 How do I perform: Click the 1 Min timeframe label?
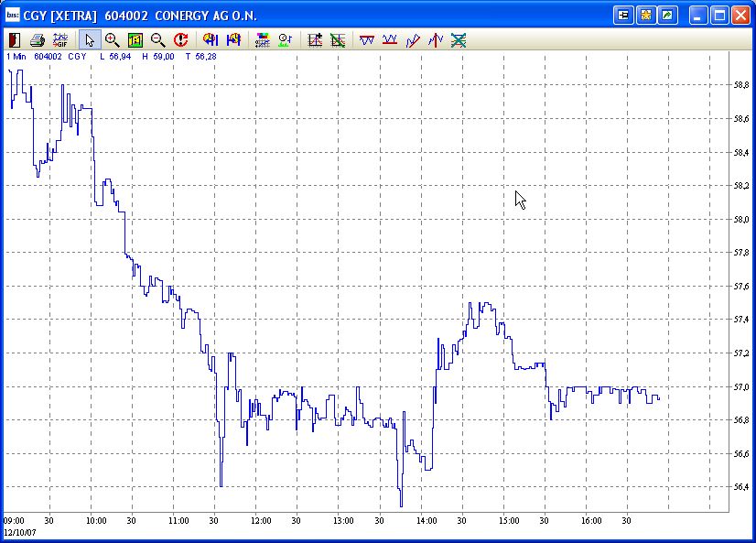click(x=14, y=55)
